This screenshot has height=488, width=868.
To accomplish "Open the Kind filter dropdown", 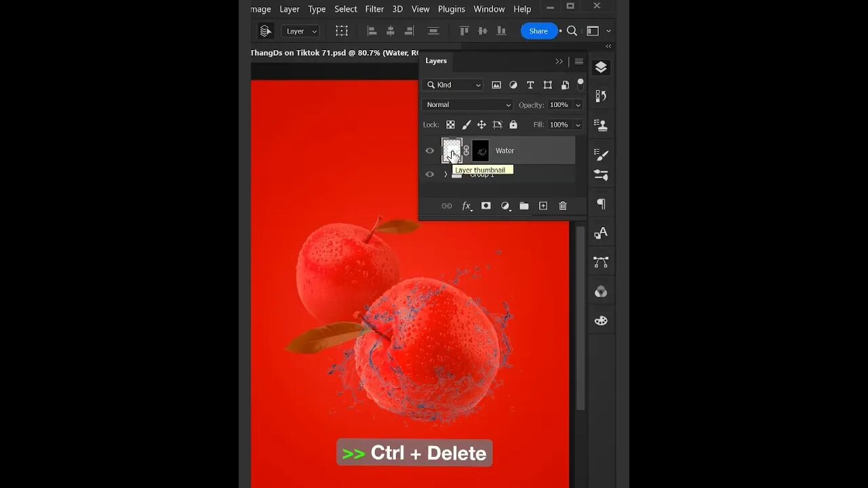I will pyautogui.click(x=452, y=85).
